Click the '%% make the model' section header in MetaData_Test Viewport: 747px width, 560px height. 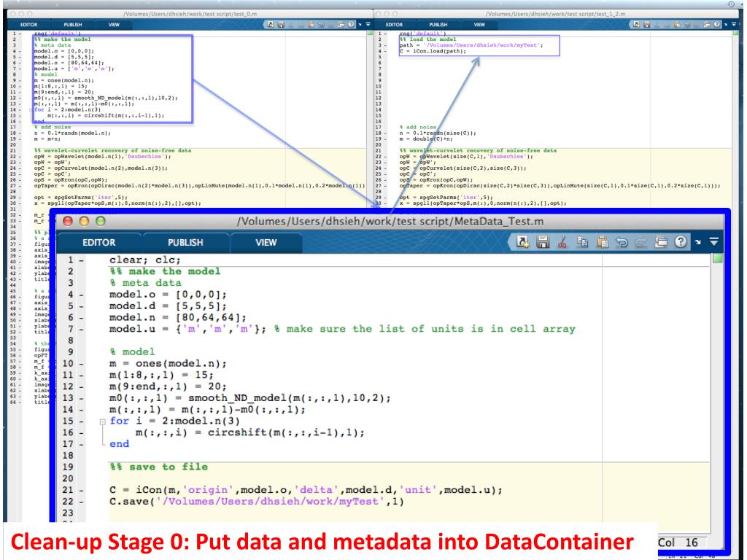(165, 271)
